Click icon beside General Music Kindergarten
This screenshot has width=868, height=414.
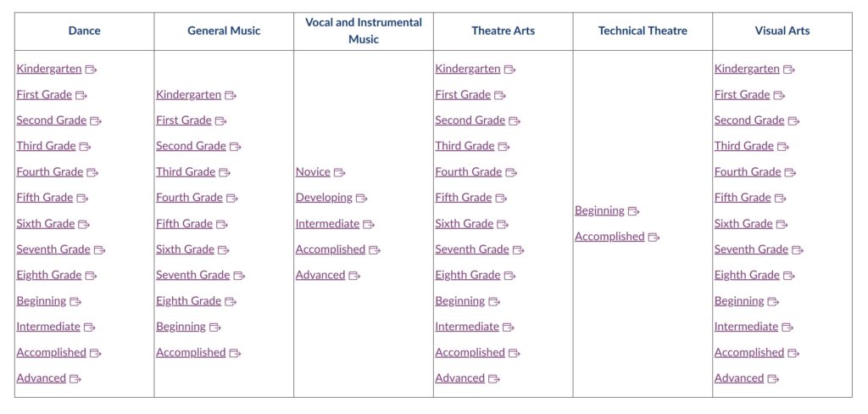tap(231, 96)
